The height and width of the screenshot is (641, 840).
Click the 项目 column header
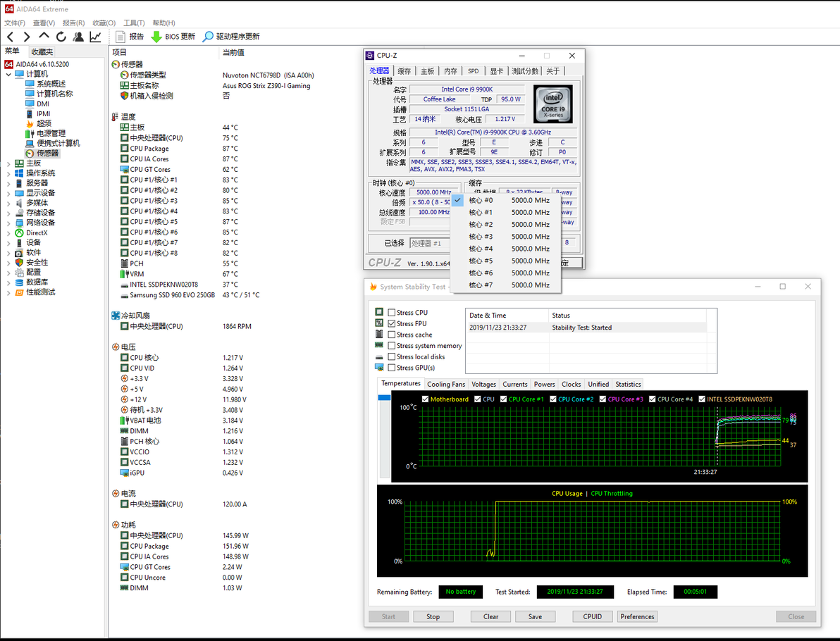[x=120, y=52]
